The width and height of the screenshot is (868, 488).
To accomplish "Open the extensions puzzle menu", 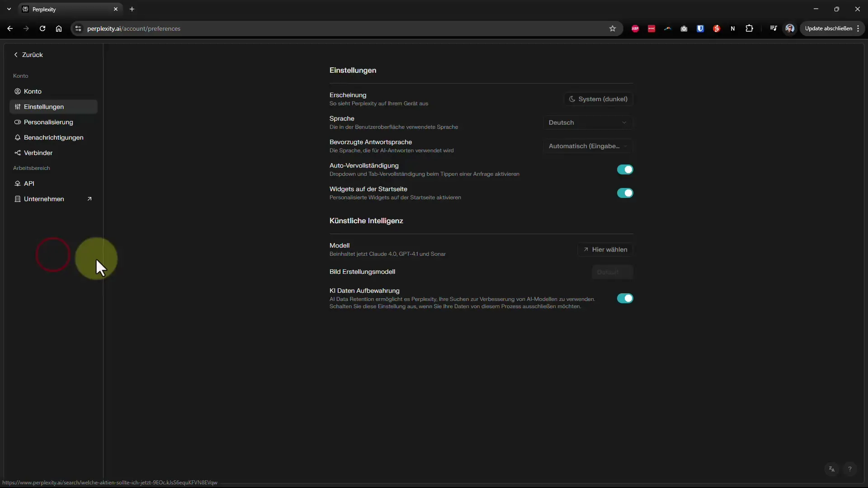I will point(749,28).
